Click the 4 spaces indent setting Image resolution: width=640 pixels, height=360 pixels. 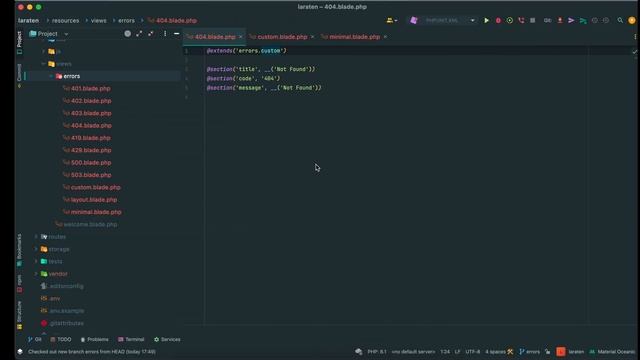click(x=495, y=351)
